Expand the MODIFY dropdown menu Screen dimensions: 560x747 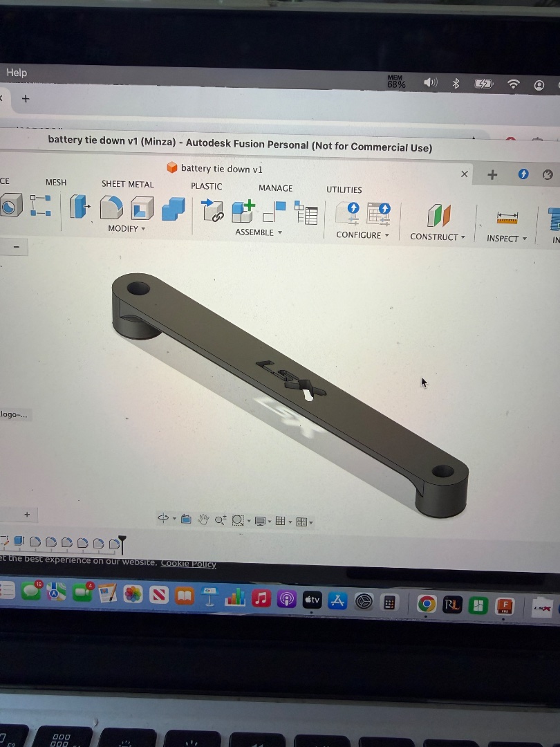(x=127, y=228)
